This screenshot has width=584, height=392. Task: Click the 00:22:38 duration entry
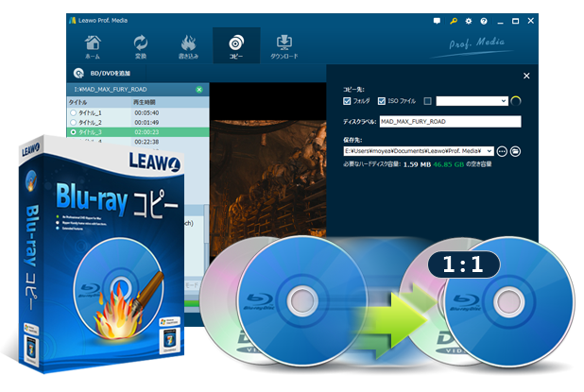pos(146,142)
